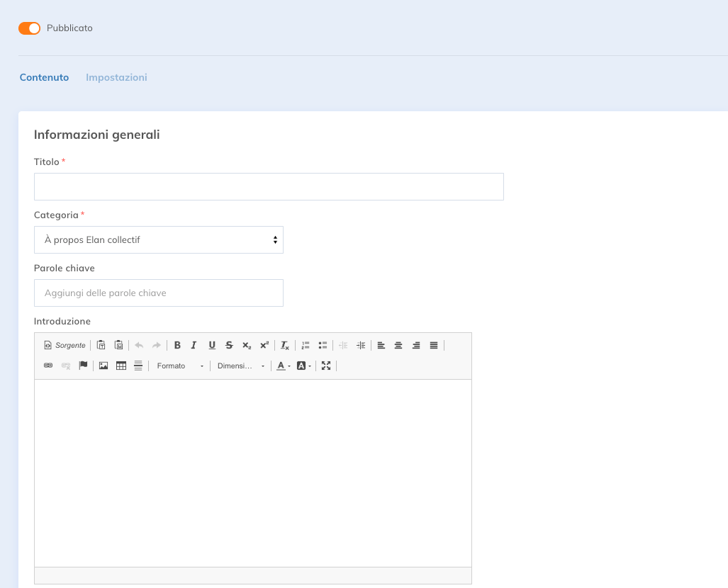Expand the Formato dropdown
The image size is (728, 588).
click(x=179, y=366)
